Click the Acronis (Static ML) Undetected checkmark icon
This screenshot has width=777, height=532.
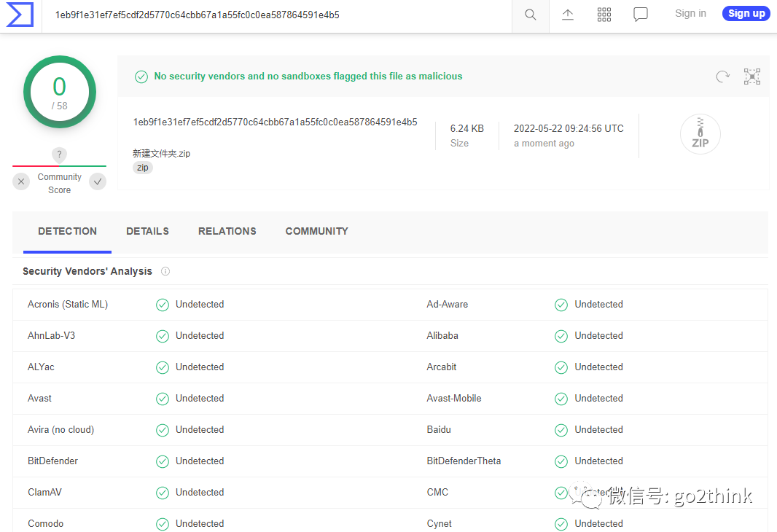pos(163,305)
